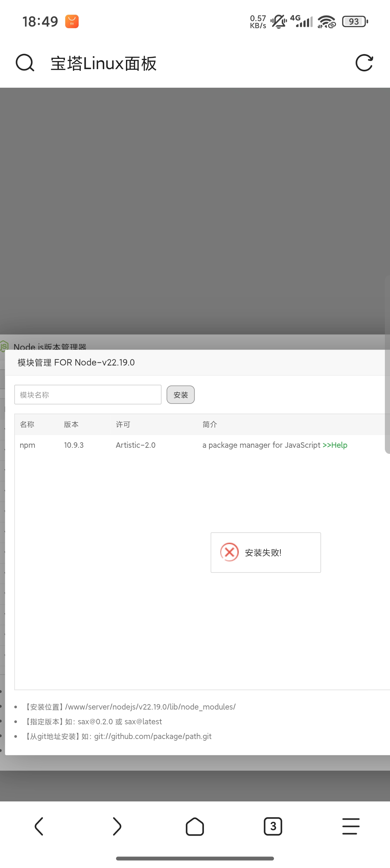Click the 简介 column header
390x868 pixels.
click(210, 424)
